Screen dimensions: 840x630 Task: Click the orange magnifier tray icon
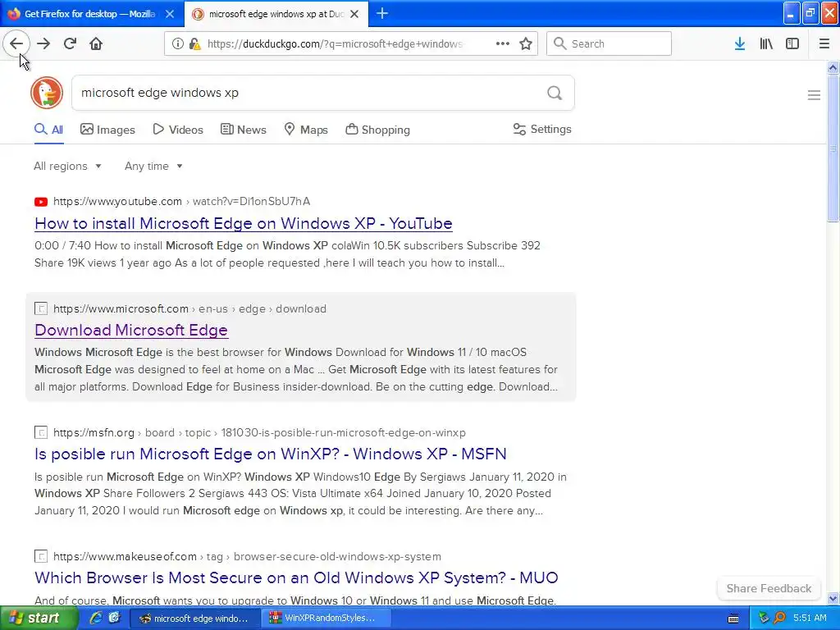(x=779, y=619)
